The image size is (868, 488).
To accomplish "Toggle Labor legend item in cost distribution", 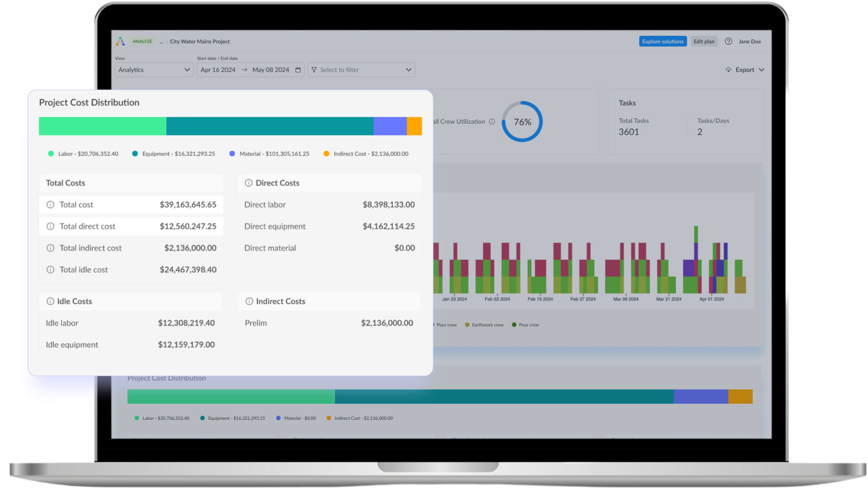I will pyautogui.click(x=83, y=154).
